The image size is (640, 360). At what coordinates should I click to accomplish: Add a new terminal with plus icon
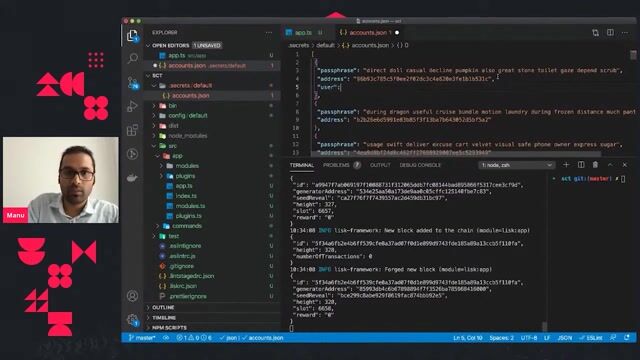tap(566, 164)
